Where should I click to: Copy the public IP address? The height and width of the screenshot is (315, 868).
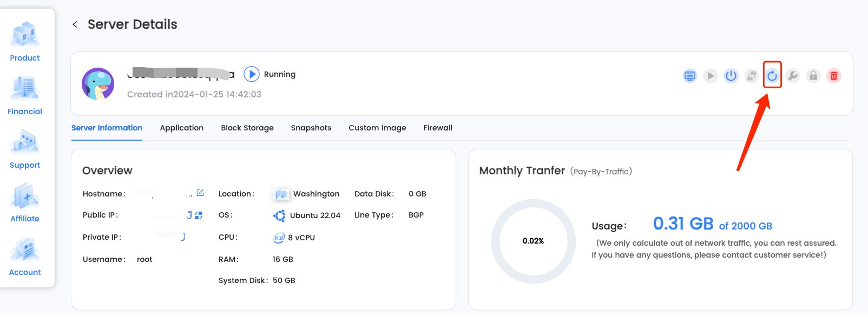[x=189, y=215]
